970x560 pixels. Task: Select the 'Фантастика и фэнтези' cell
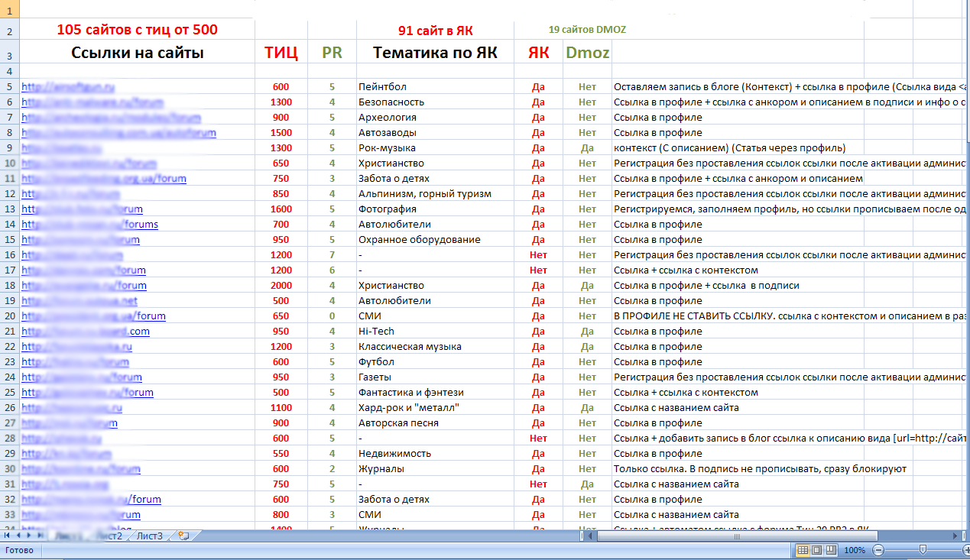click(435, 392)
